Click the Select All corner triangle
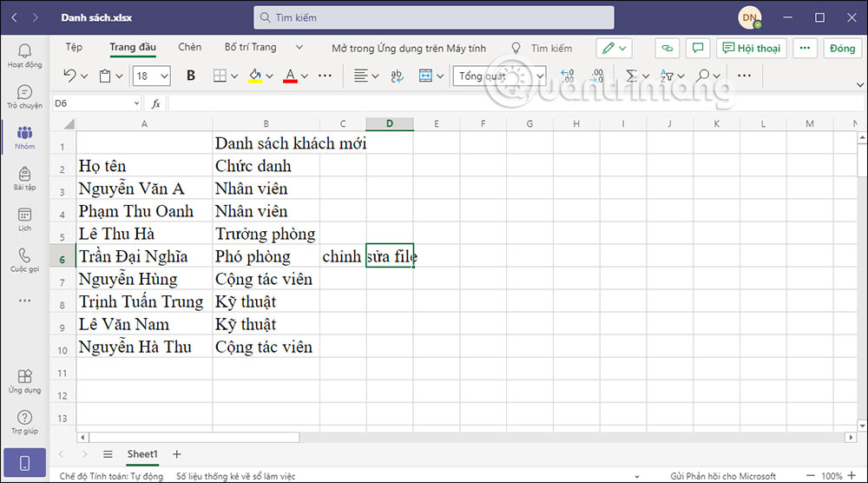 point(69,123)
